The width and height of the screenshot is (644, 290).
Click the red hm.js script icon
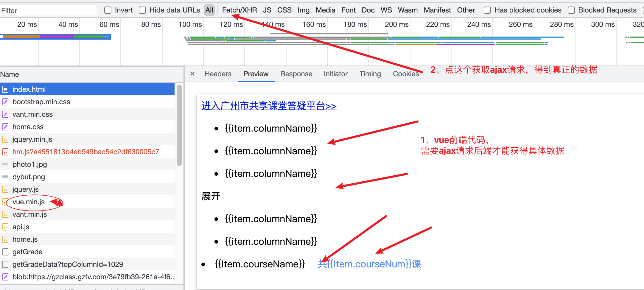(5, 152)
